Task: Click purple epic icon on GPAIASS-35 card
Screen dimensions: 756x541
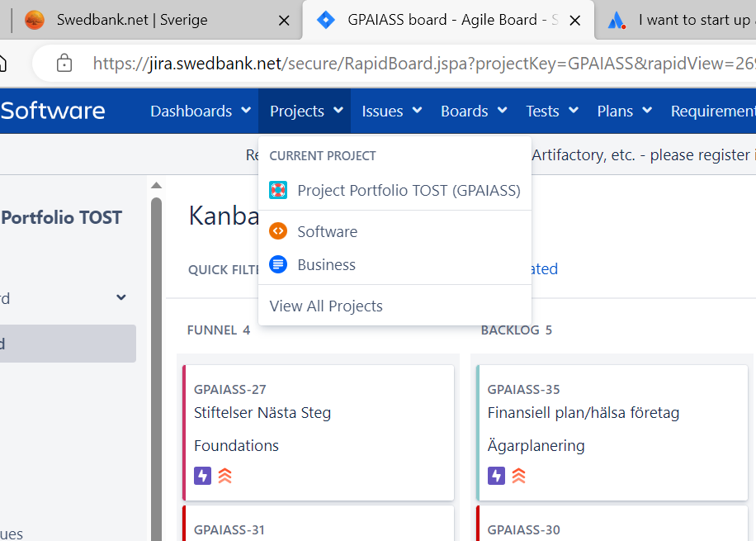Action: coord(496,476)
